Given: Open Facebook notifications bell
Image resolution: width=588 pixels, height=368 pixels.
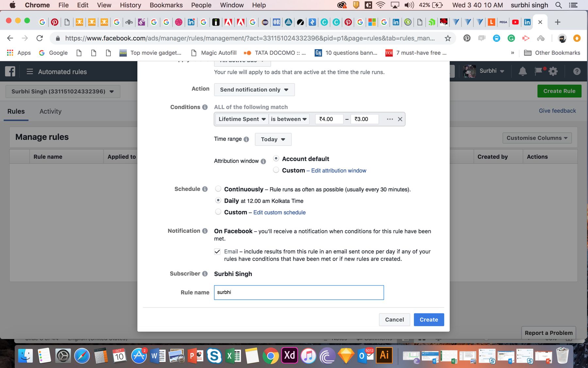Looking at the screenshot, I should pyautogui.click(x=523, y=71).
